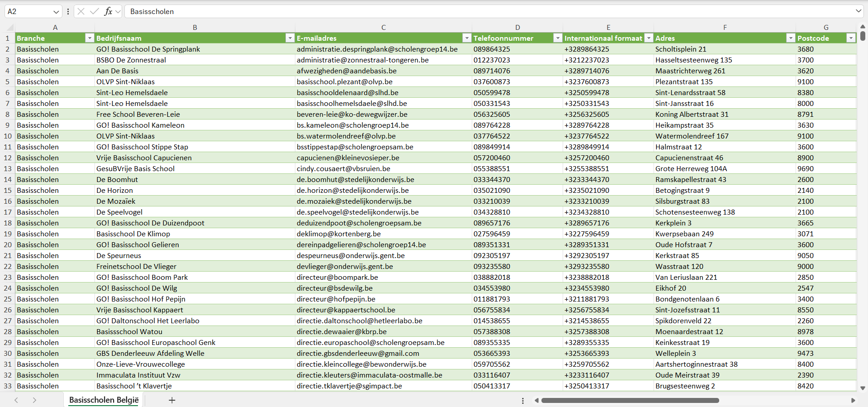
Task: Click the next sheet navigation arrow
Action: pyautogui.click(x=34, y=400)
